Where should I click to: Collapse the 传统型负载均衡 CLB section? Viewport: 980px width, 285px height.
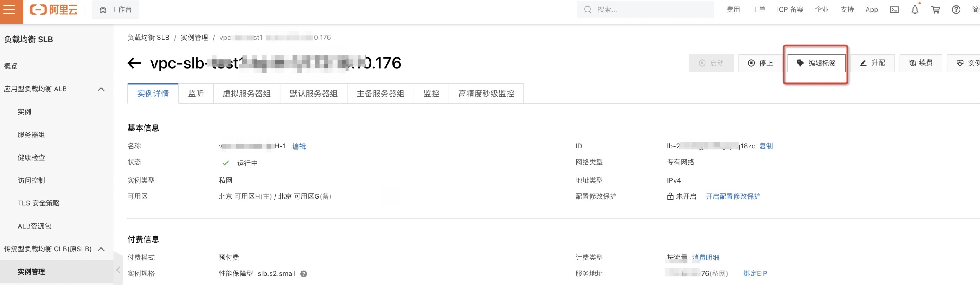(x=101, y=249)
